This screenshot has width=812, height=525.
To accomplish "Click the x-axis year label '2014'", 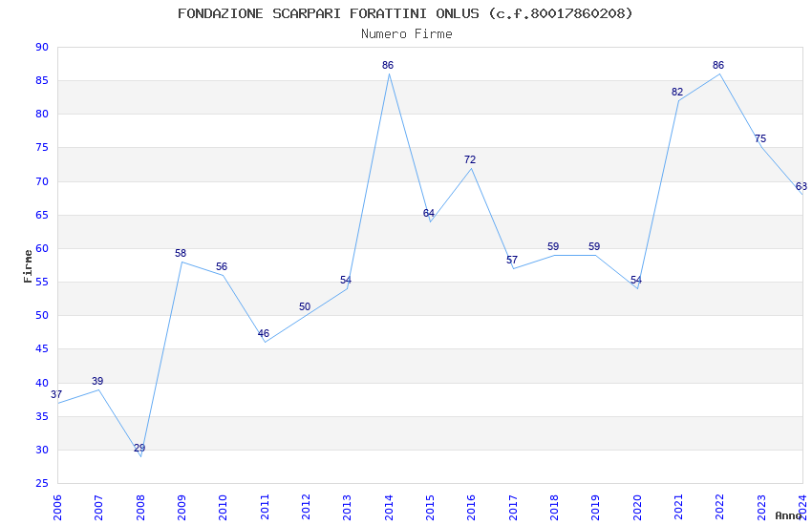I will tap(389, 507).
